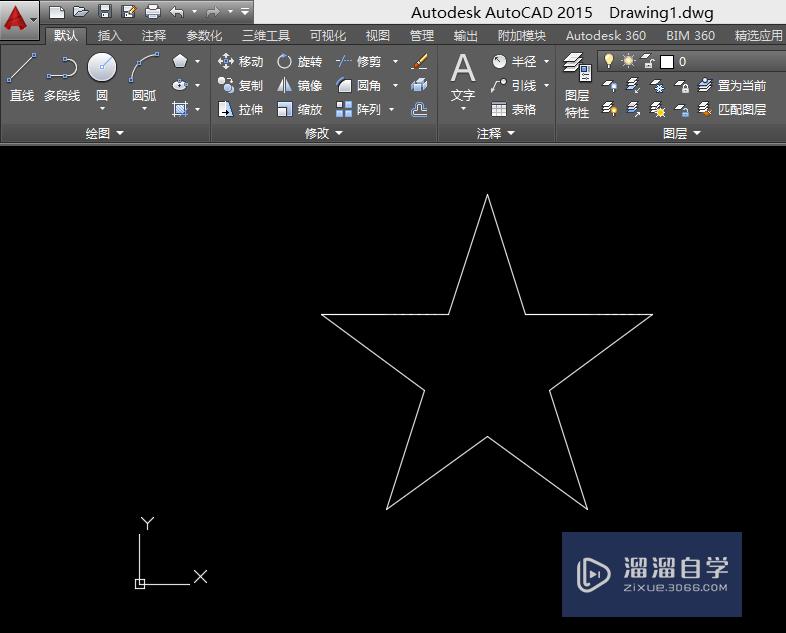Open the 可视化 ribbon tab
Image resolution: width=786 pixels, height=633 pixels.
[328, 36]
